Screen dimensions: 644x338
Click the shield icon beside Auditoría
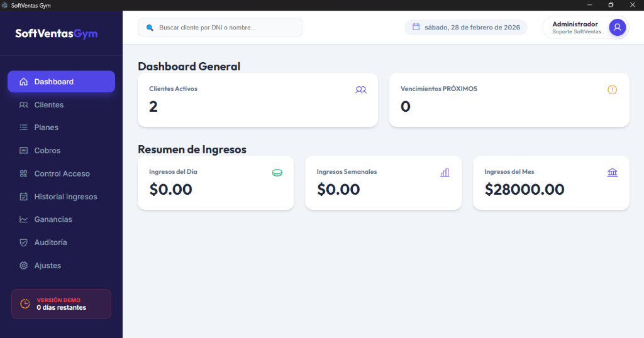pyautogui.click(x=24, y=243)
